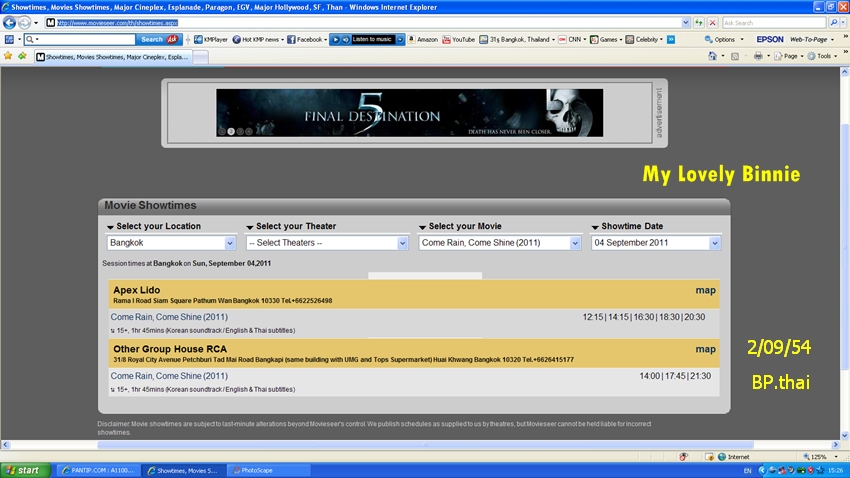Open map link for Other Group House RCA
This screenshot has width=850, height=478.
tap(705, 350)
